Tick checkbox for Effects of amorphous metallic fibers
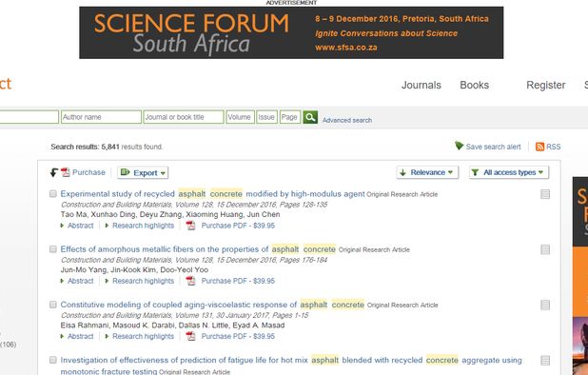The image size is (588, 375). pos(53,249)
